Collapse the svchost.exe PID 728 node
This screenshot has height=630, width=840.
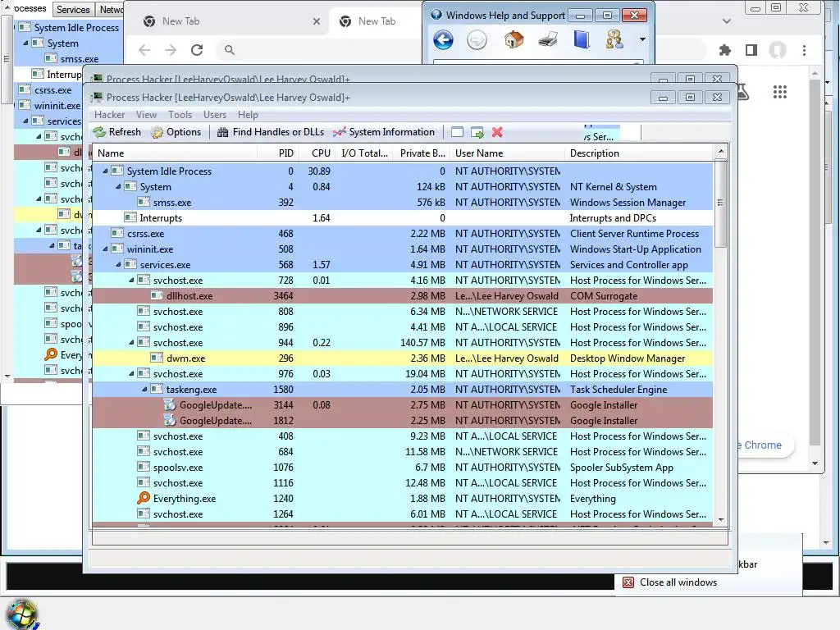click(132, 280)
